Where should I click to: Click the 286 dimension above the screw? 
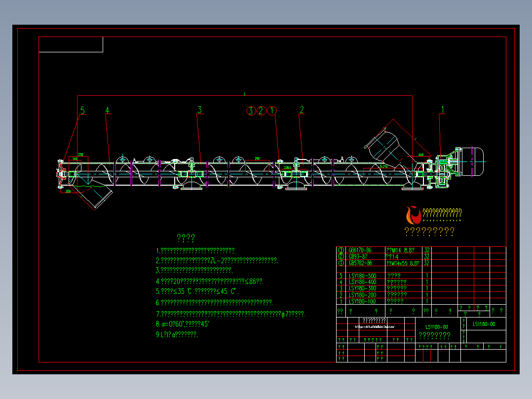257,159
